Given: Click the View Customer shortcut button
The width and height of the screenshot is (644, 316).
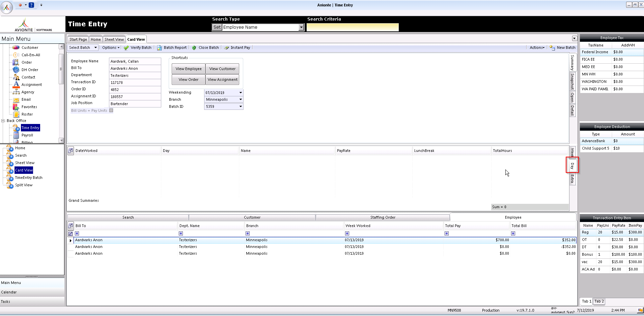Looking at the screenshot, I should (222, 69).
